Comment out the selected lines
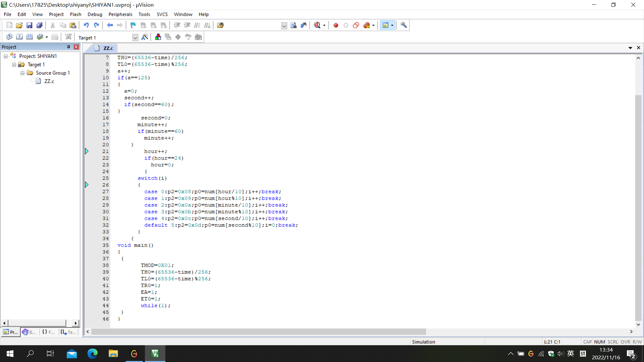Viewport: 644px width, 362px height. 197,25
